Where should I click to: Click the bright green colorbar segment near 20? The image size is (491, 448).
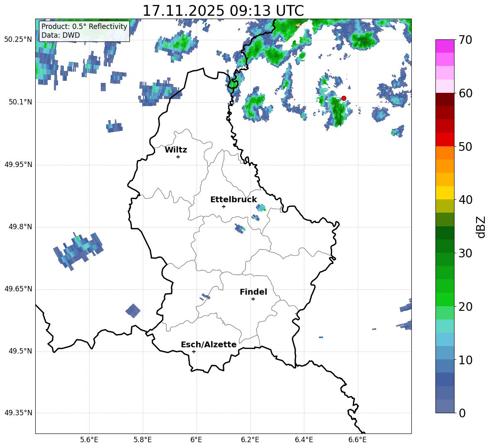[445, 299]
